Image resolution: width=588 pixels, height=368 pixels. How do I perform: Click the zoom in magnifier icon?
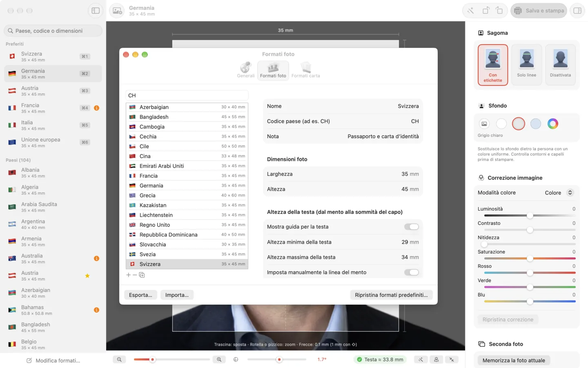click(x=219, y=359)
